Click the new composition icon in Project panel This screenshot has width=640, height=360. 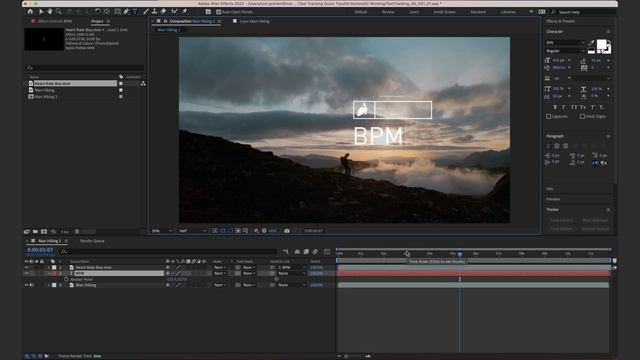point(44,231)
